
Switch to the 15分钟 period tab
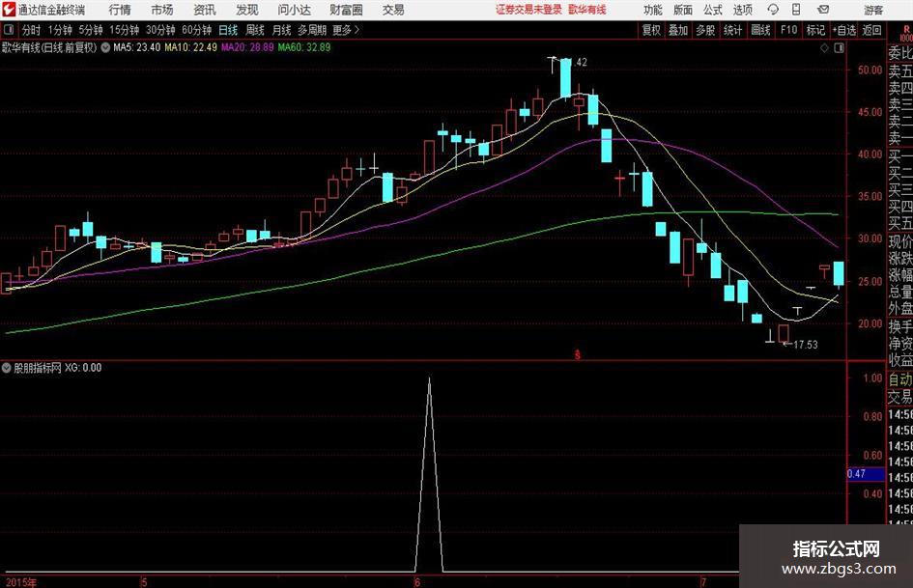(x=124, y=30)
